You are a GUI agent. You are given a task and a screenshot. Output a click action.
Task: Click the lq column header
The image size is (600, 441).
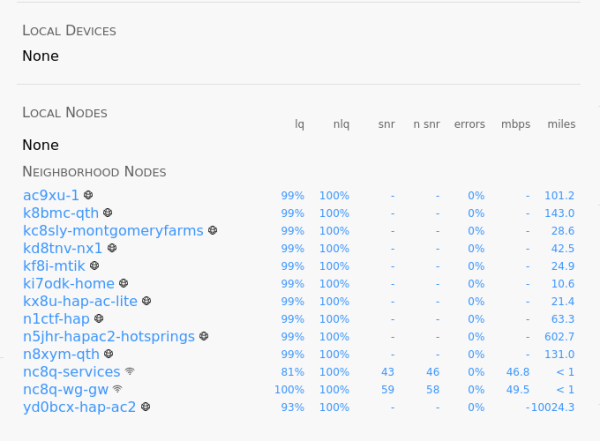click(x=300, y=124)
